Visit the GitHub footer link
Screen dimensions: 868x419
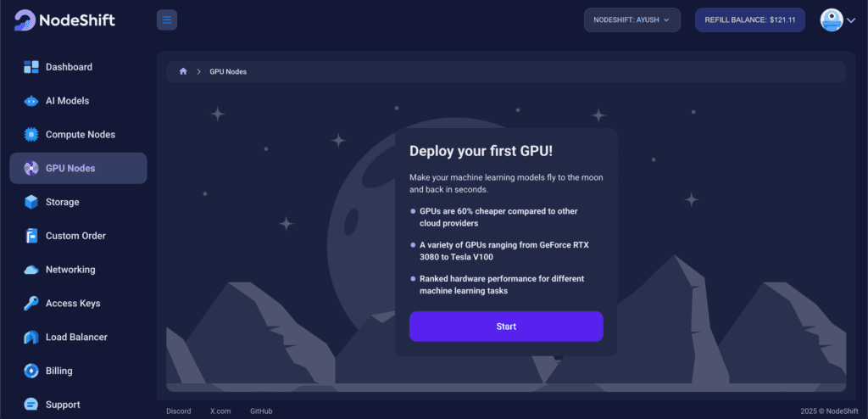coord(261,411)
